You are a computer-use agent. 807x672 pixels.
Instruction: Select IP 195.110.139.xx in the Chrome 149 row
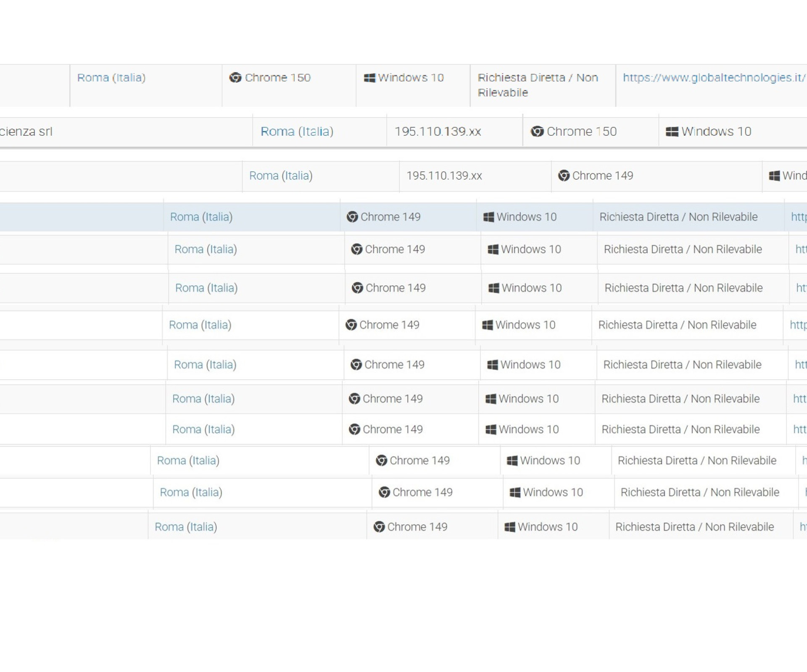444,176
